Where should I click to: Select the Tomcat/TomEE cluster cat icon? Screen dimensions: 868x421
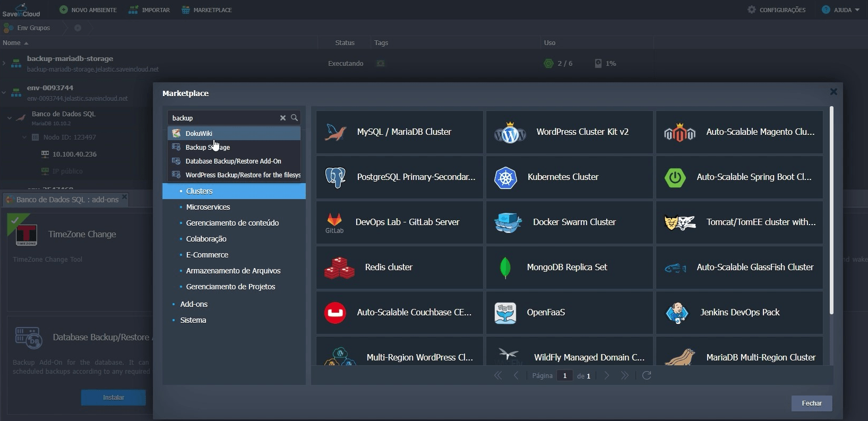click(x=680, y=222)
